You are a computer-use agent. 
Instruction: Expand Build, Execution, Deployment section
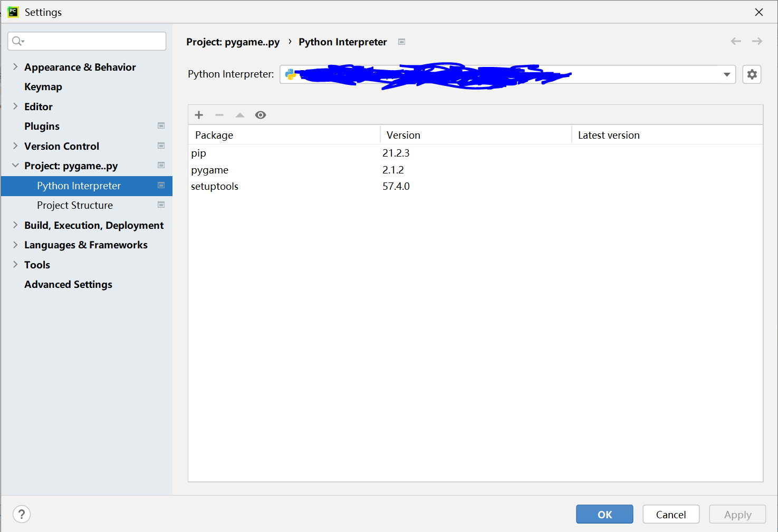pyautogui.click(x=15, y=225)
